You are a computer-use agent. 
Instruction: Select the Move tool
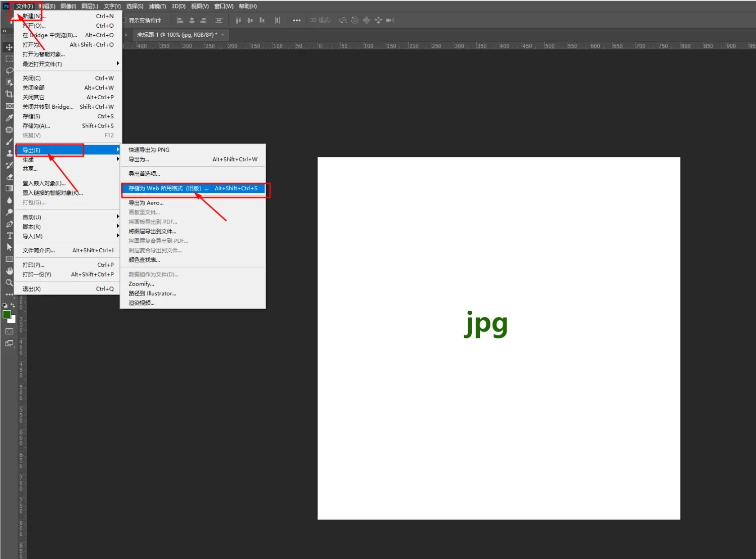[9, 47]
